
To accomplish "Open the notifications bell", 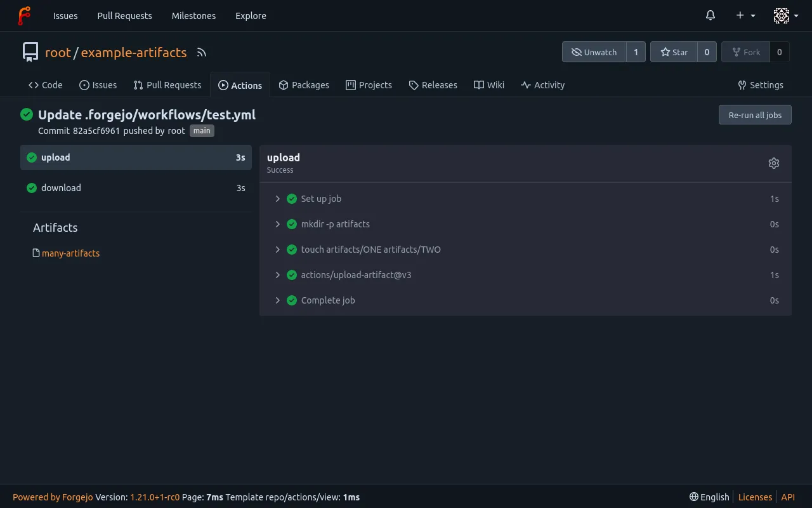I will click(710, 16).
